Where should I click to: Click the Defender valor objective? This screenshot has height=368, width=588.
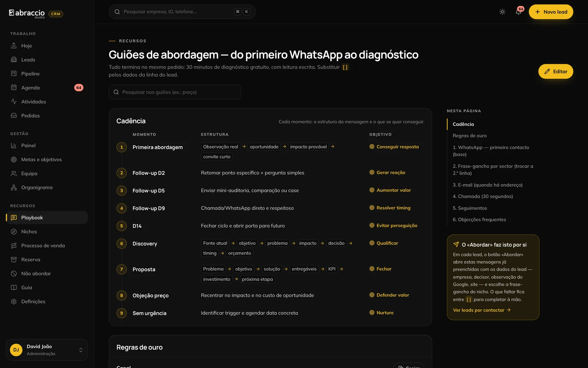click(389, 295)
